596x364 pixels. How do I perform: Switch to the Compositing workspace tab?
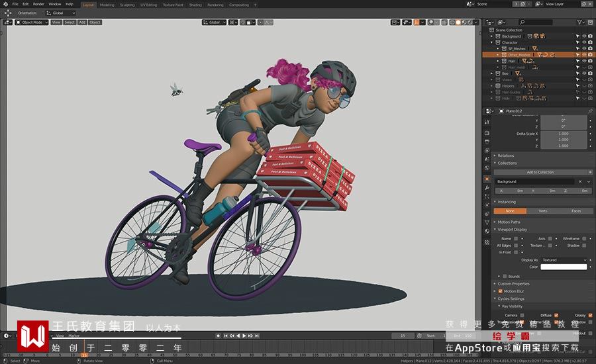coord(238,5)
